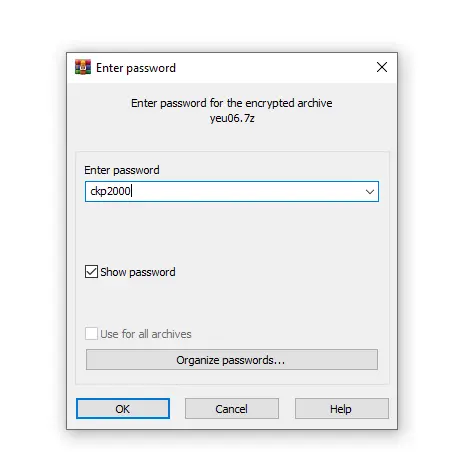
Task: Open Help for the password dialog
Action: (341, 409)
